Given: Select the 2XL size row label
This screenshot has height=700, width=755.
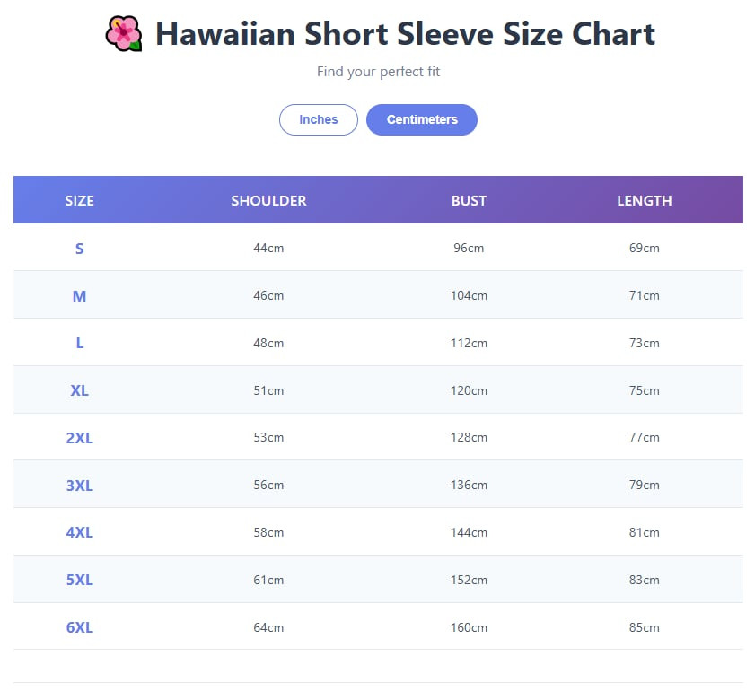Looking at the screenshot, I should click(79, 438).
